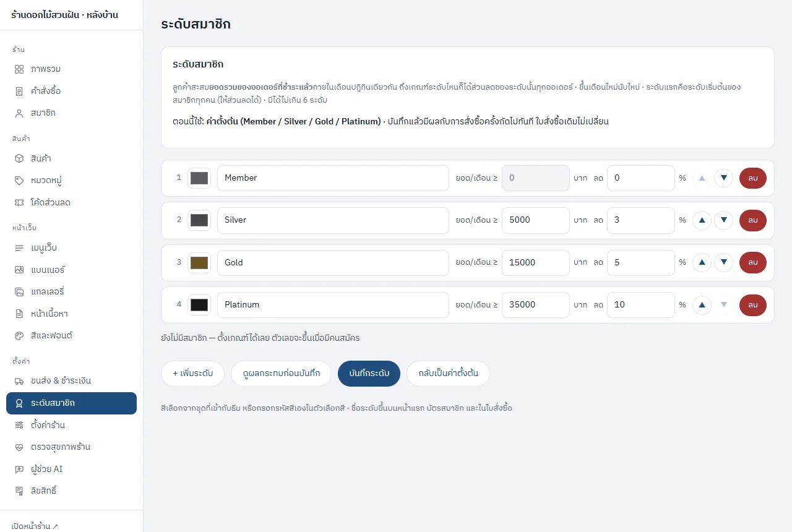792x532 pixels.
Task: Click the ตรวจสุขภาพร้าน heart icon
Action: point(19,447)
